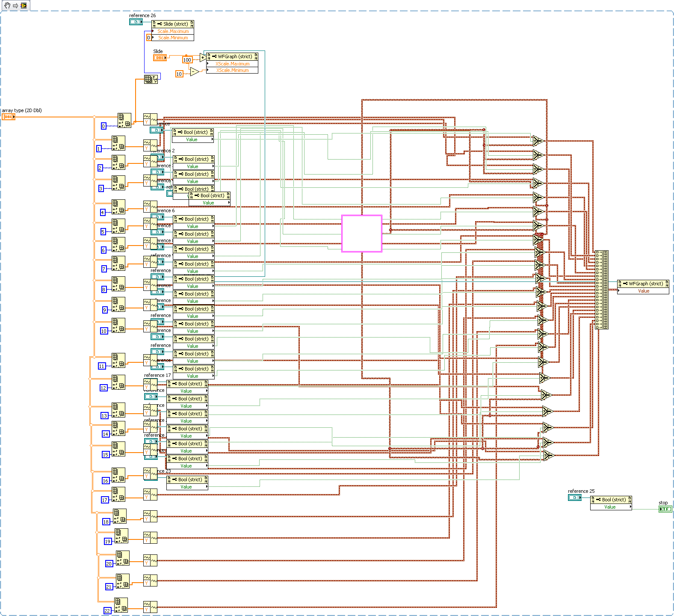Click the blue index constant 15
Screen dimensions: 674x616
(106, 455)
